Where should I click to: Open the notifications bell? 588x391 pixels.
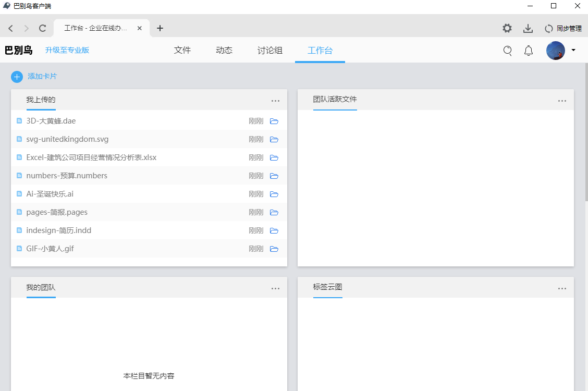click(529, 51)
